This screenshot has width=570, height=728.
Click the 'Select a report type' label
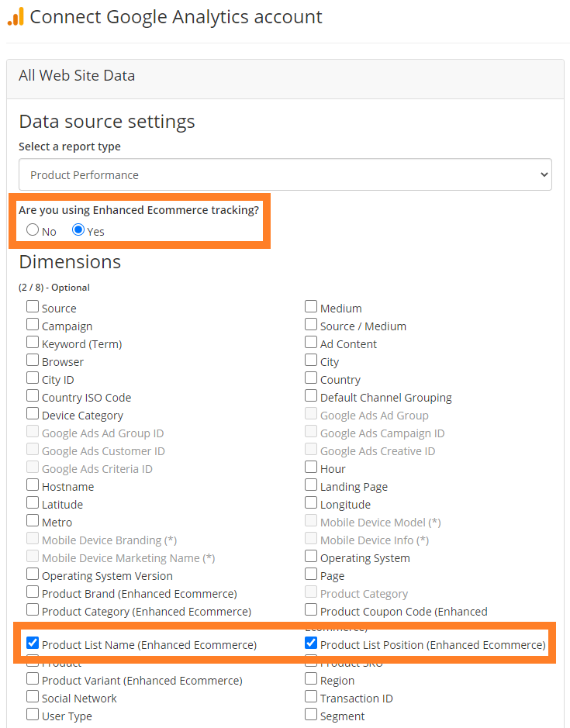pyautogui.click(x=70, y=147)
